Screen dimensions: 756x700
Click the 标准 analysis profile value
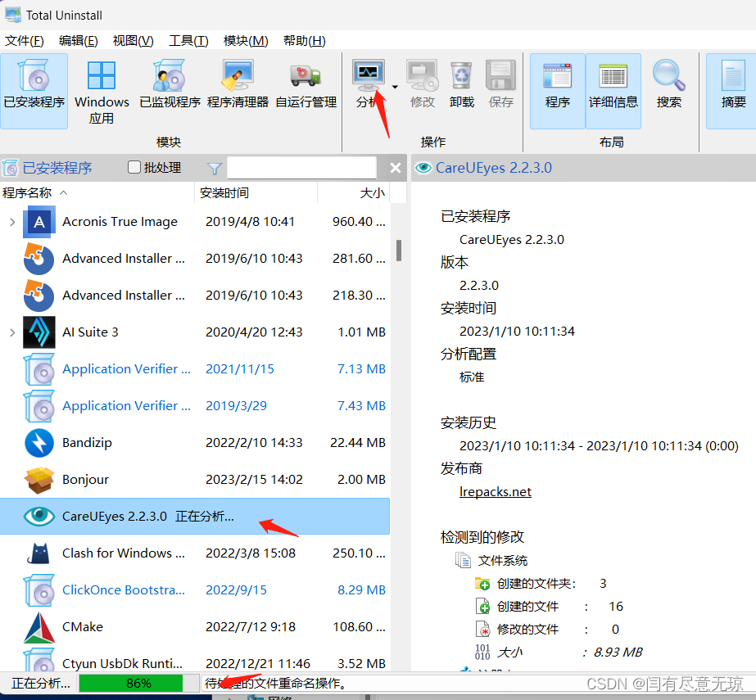point(472,377)
